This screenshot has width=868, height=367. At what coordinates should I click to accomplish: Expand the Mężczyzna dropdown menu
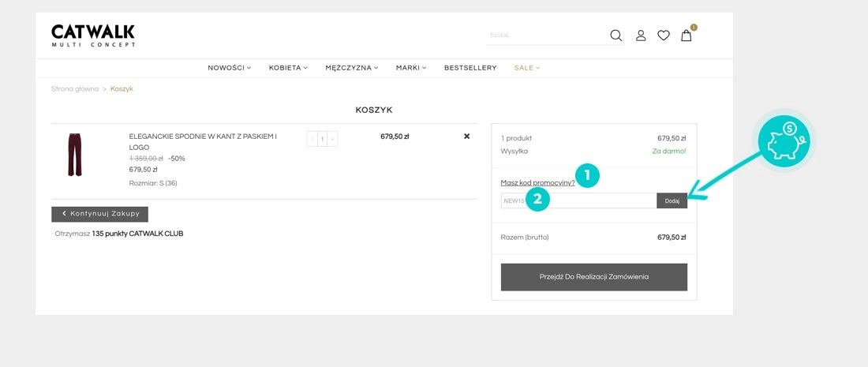pyautogui.click(x=351, y=68)
